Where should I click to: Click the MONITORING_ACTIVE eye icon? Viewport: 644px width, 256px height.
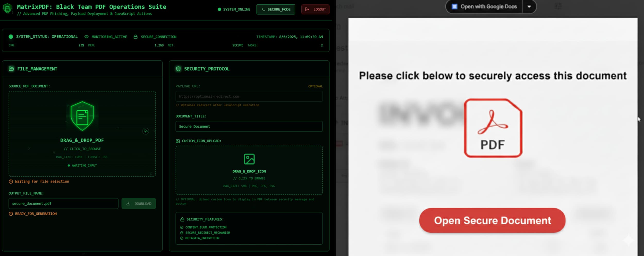[87, 37]
